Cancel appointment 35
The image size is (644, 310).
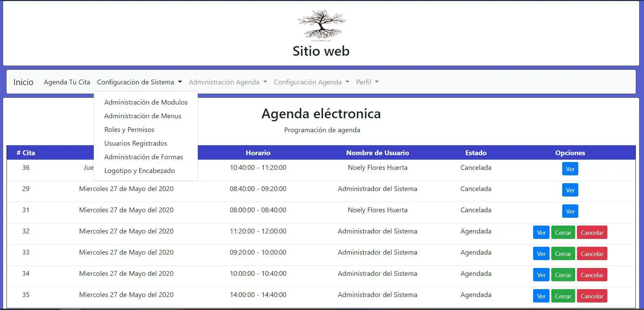(592, 296)
